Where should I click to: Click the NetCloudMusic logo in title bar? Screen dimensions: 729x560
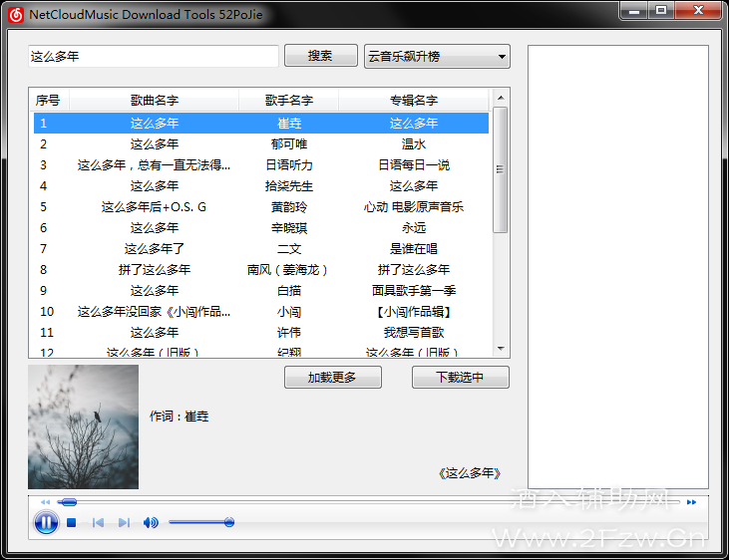tap(16, 14)
